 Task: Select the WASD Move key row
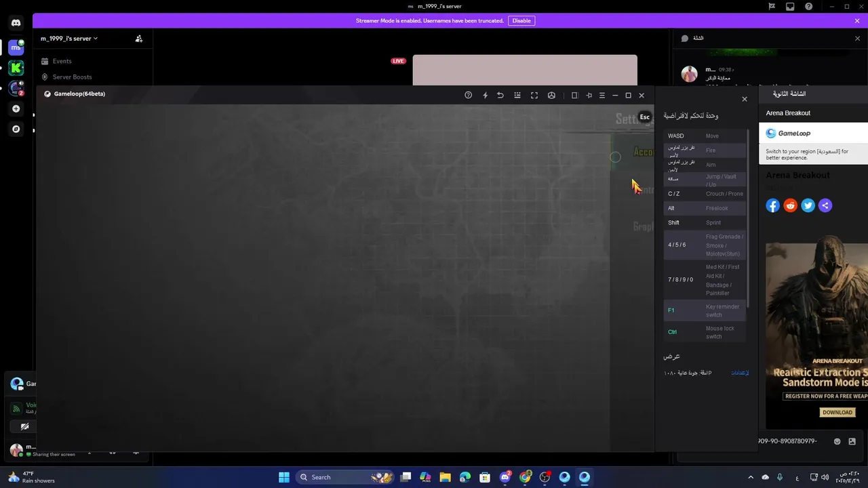(x=705, y=136)
